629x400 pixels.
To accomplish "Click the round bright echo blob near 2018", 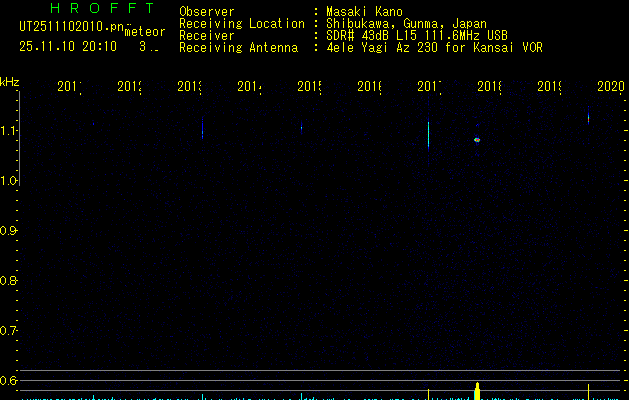I will point(477,140).
